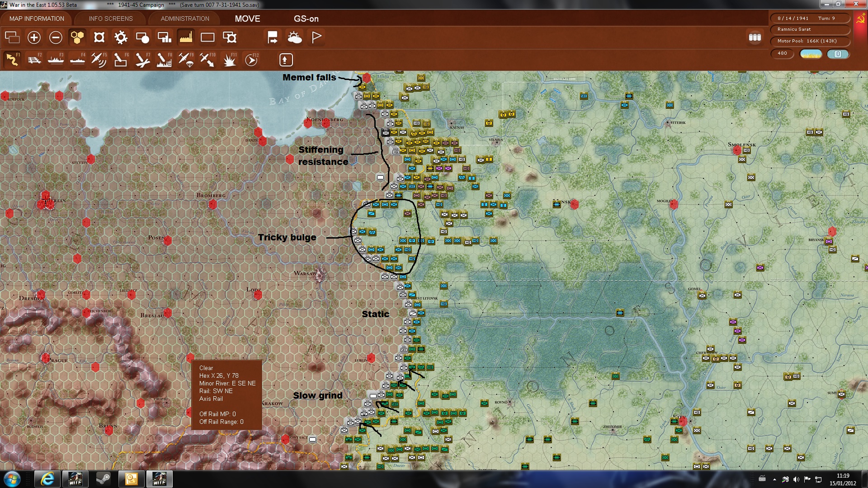Click the overlapping windows icon in the top toolbar
The width and height of the screenshot is (868, 488).
pos(12,38)
